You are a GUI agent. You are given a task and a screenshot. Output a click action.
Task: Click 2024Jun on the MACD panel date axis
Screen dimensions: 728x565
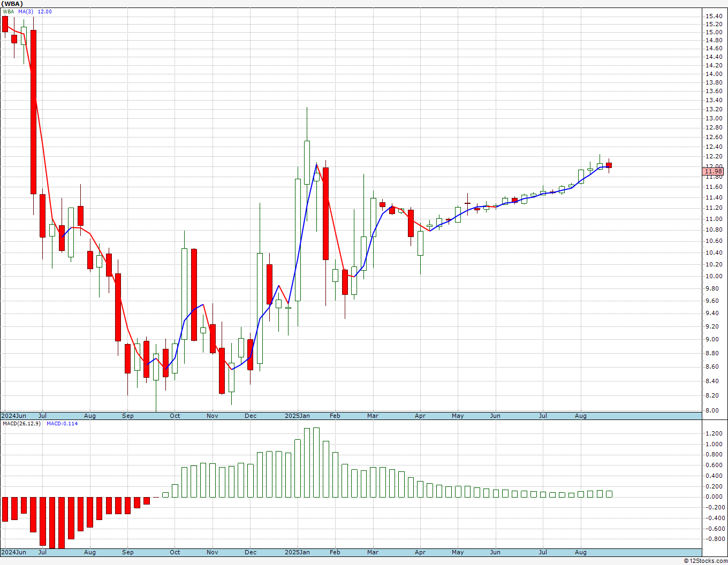[x=13, y=552]
